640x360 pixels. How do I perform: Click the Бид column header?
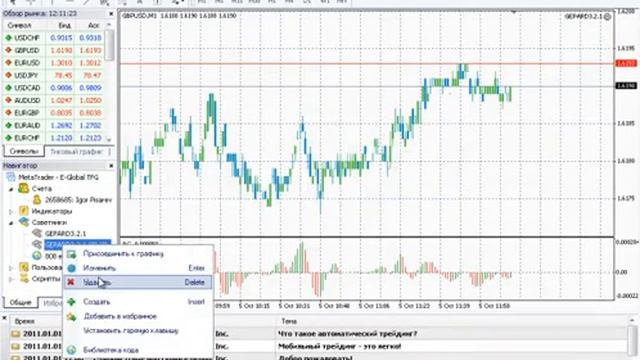[x=64, y=25]
